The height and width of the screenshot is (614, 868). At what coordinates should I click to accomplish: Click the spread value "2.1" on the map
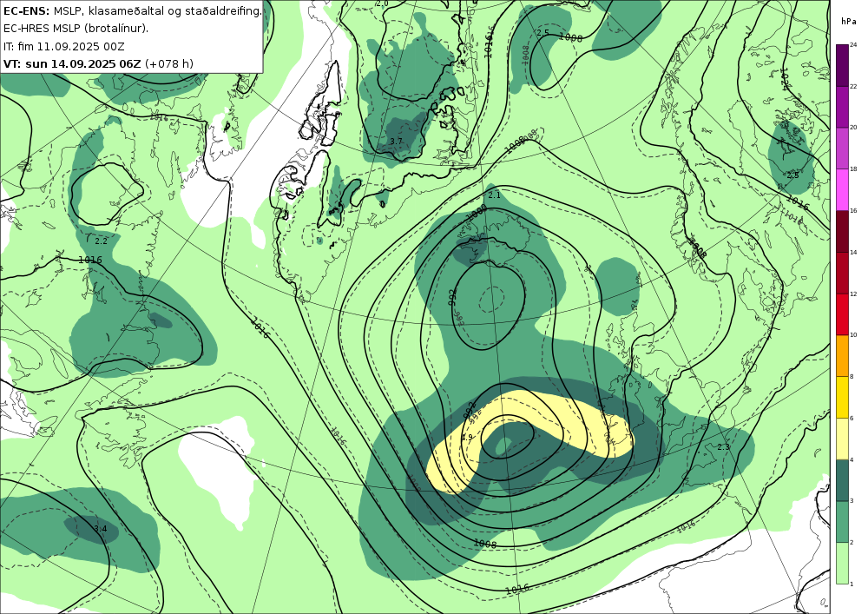pyautogui.click(x=495, y=195)
